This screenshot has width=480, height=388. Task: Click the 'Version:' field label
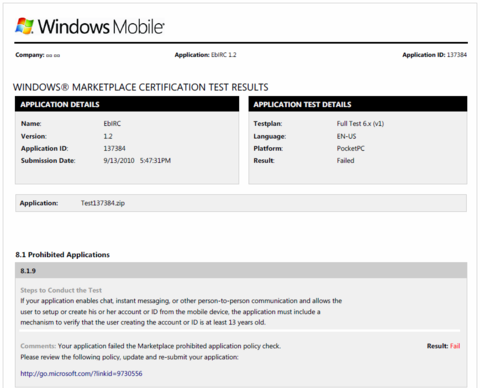(x=34, y=136)
